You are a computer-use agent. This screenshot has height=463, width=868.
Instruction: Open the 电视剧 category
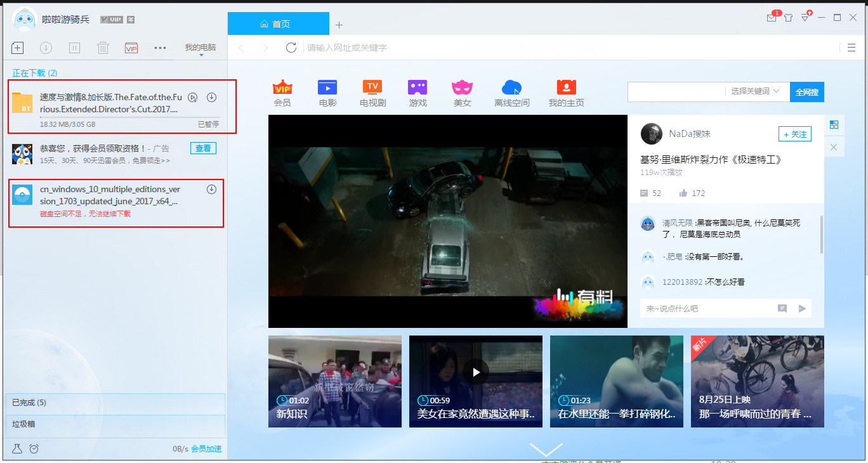click(372, 93)
